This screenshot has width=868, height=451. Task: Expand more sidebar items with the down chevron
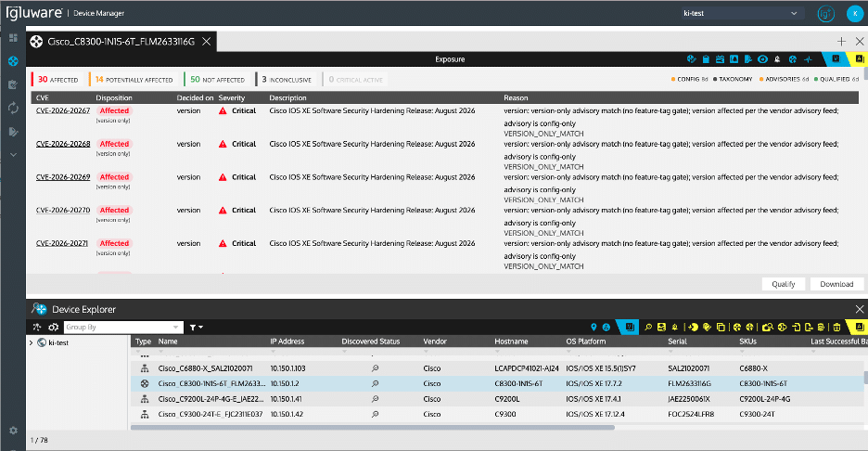pos(13,155)
